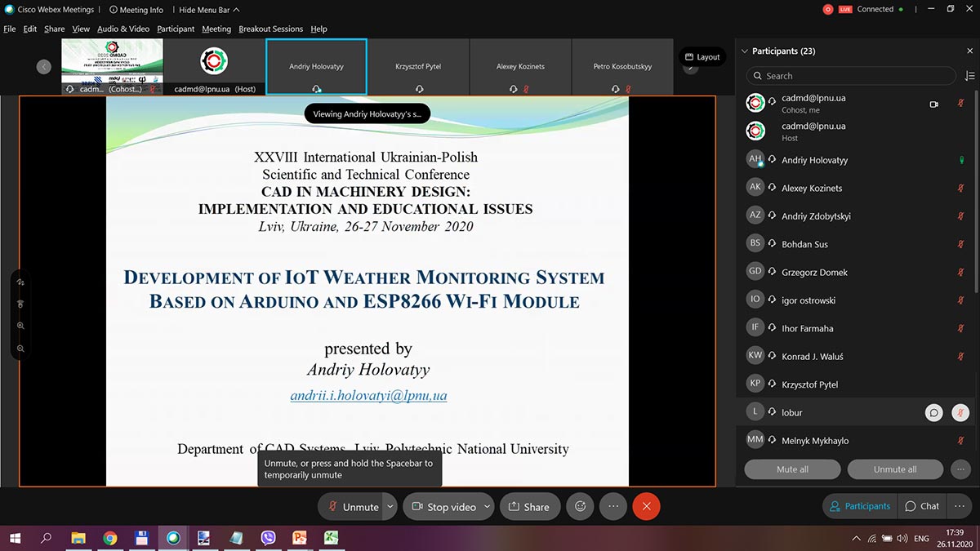
Task: Toggle the Stop video button
Action: pos(443,507)
